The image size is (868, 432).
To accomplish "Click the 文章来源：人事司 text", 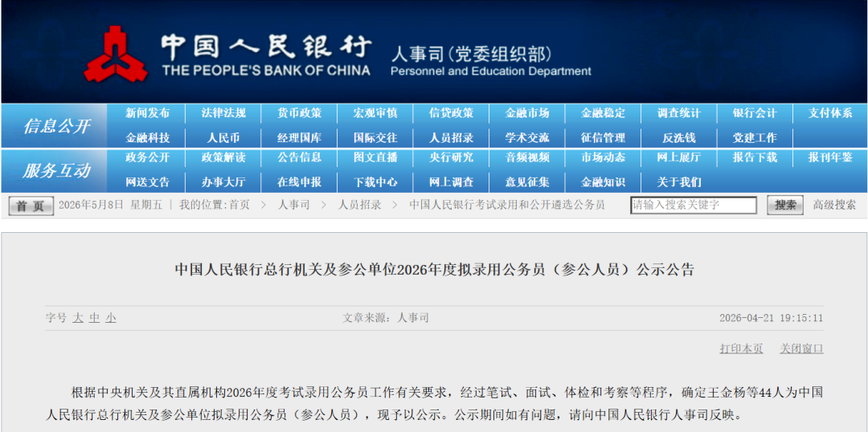I will point(385,318).
